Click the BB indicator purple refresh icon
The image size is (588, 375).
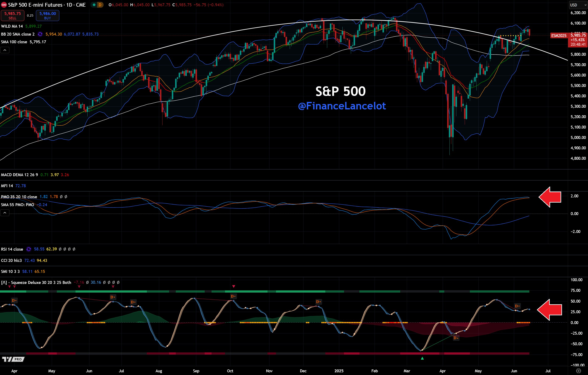[x=40, y=34]
